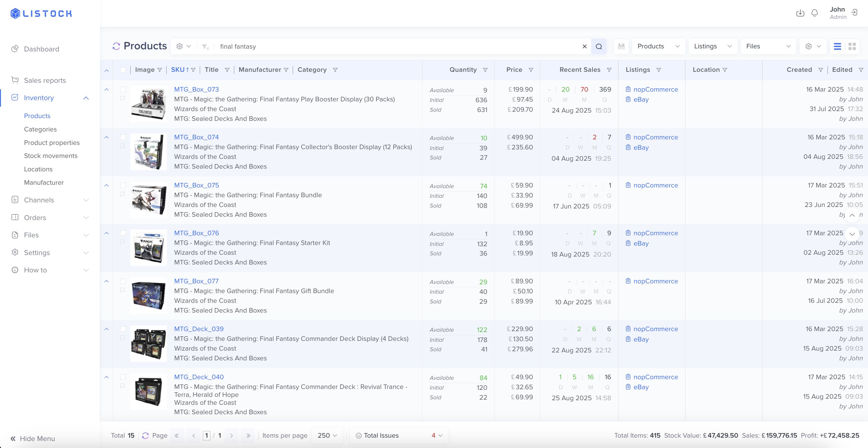Click eBay listing link for MTG_Box_074
Viewport: 868px width, 448px height.
(640, 147)
